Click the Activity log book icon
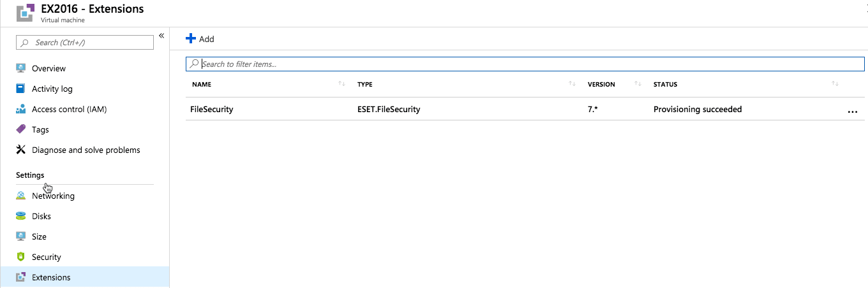Screen dimensions: 868x288 20,89
